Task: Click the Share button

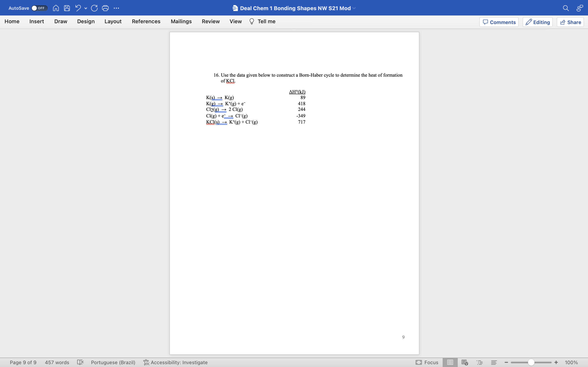Action: pos(570,22)
